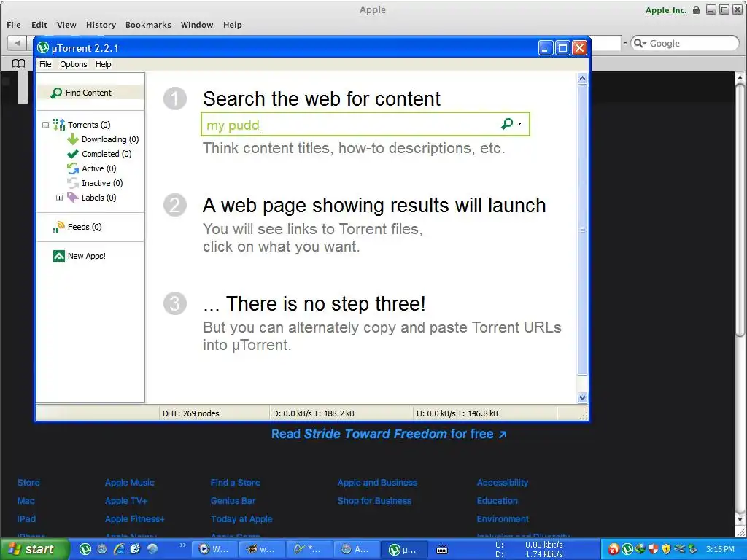
Task: Open 'Read Stride Toward Freedom for free' link
Action: (x=389, y=434)
